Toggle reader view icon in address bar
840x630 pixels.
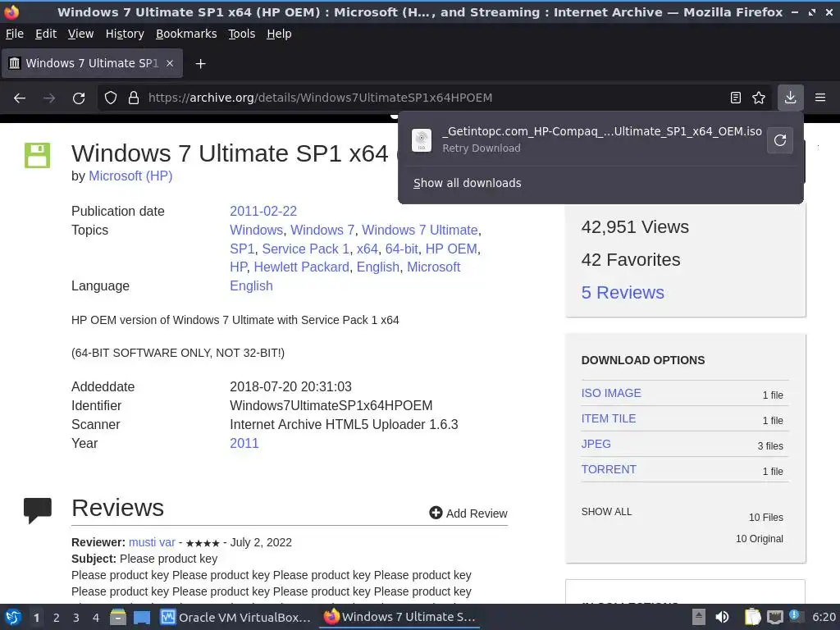click(736, 98)
